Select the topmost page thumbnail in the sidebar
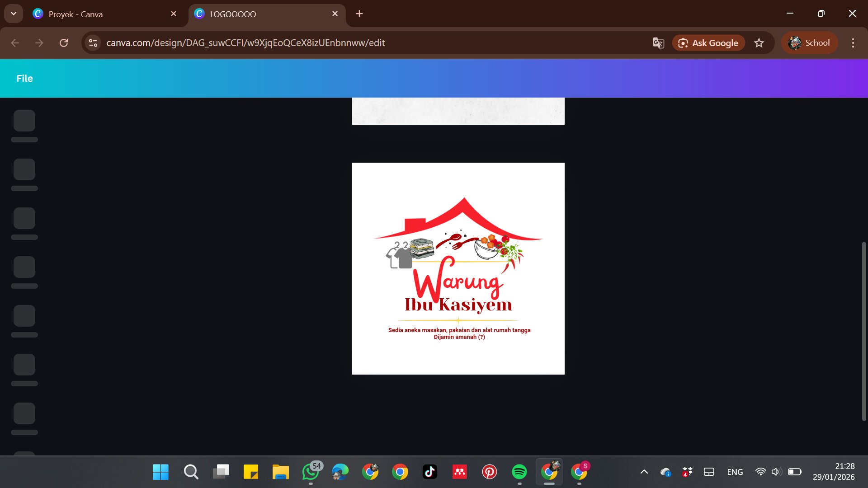 click(x=24, y=120)
